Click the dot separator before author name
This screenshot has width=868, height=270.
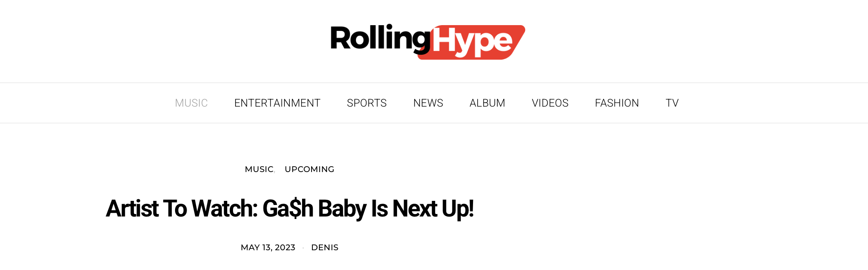click(303, 248)
